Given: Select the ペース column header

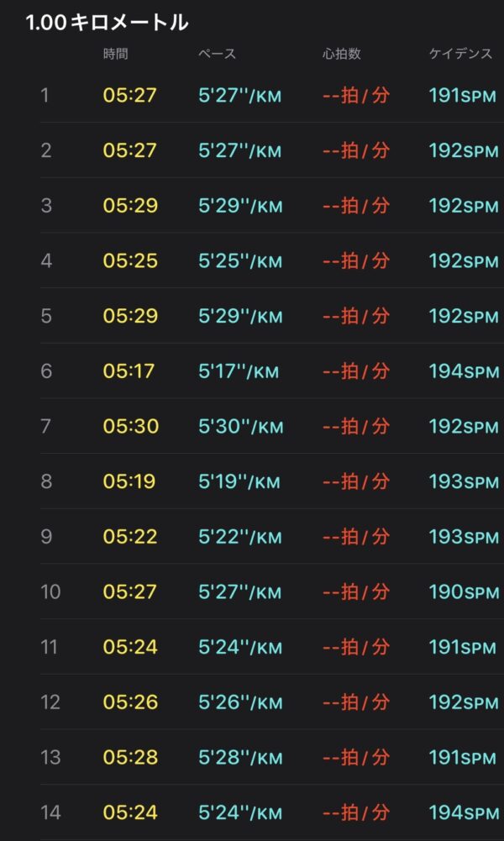Looking at the screenshot, I should [x=217, y=55].
